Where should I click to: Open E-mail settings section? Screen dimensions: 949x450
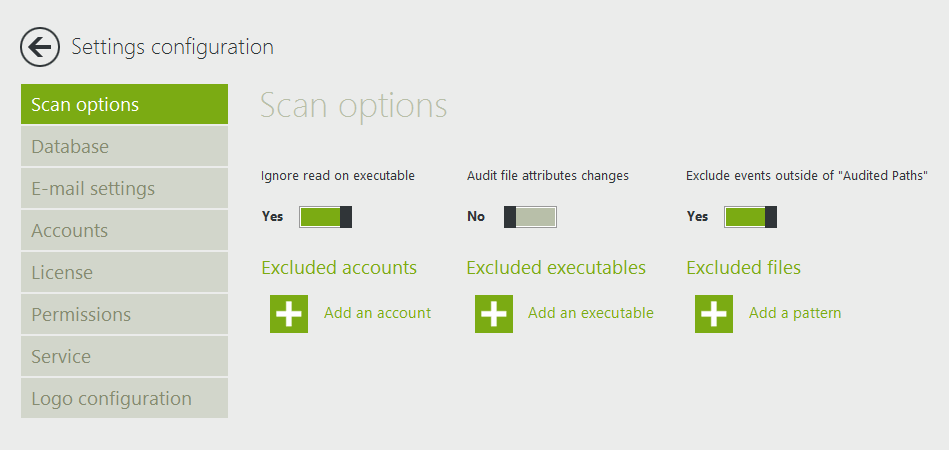pos(124,189)
